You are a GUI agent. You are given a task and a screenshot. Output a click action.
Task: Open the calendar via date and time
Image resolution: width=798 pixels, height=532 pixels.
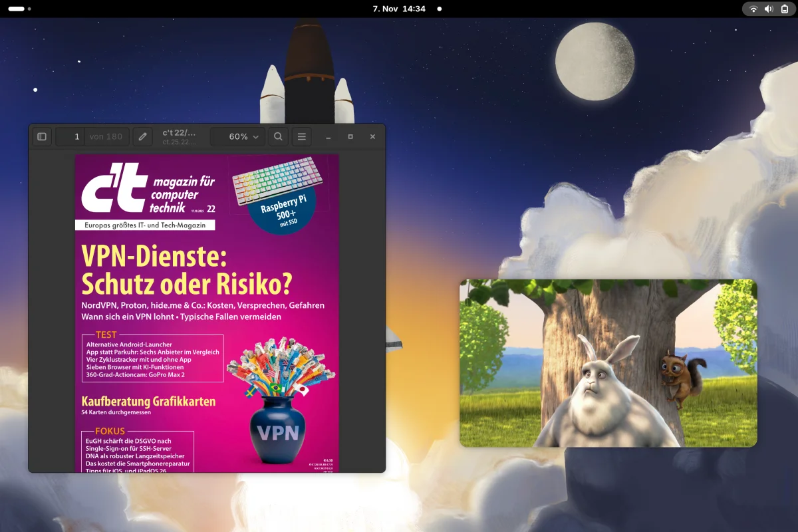click(x=398, y=9)
